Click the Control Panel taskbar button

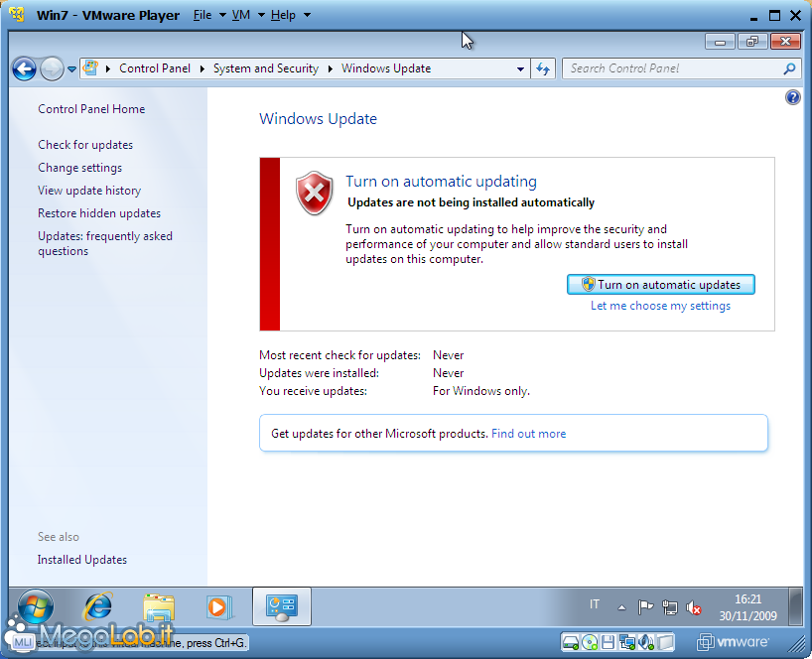pos(282,606)
